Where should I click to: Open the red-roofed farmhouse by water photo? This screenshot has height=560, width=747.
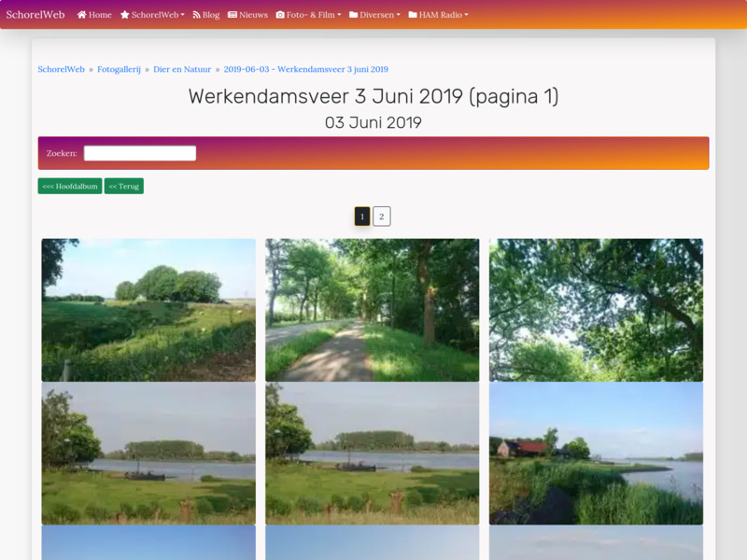tap(596, 454)
